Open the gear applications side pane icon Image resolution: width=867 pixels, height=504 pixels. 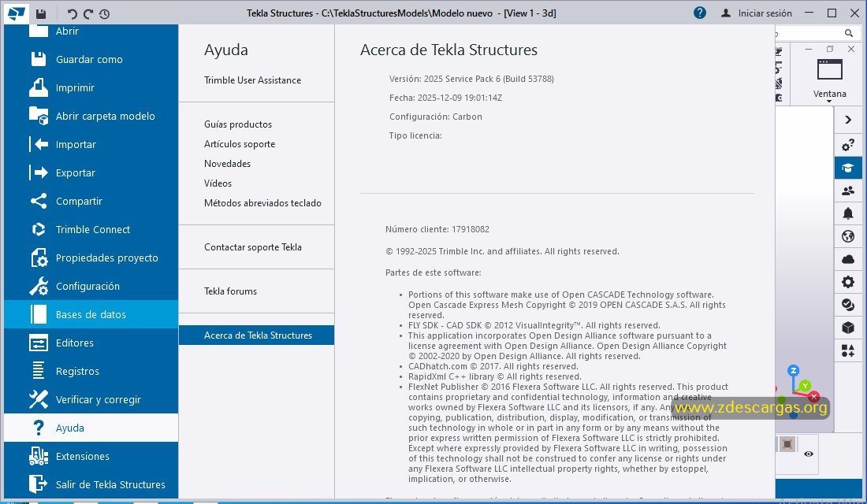coord(848,282)
